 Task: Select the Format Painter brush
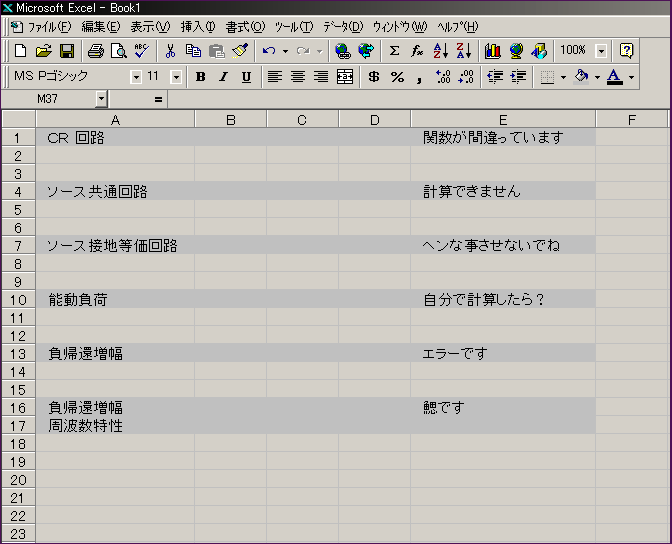tap(239, 50)
